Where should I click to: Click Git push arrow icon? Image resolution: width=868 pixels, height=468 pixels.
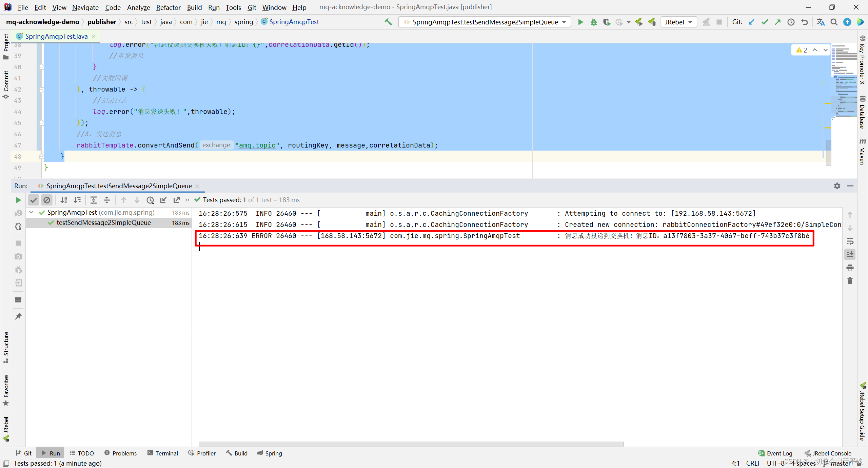[778, 22]
